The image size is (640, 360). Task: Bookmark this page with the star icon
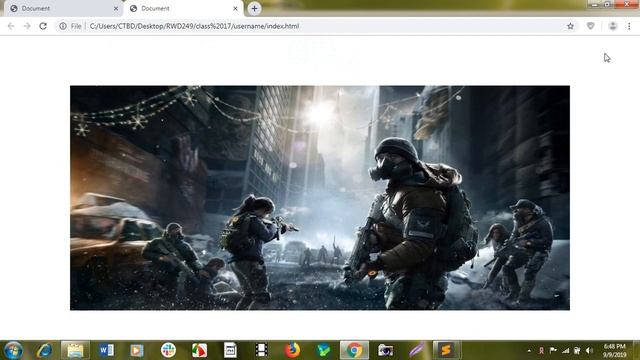570,26
